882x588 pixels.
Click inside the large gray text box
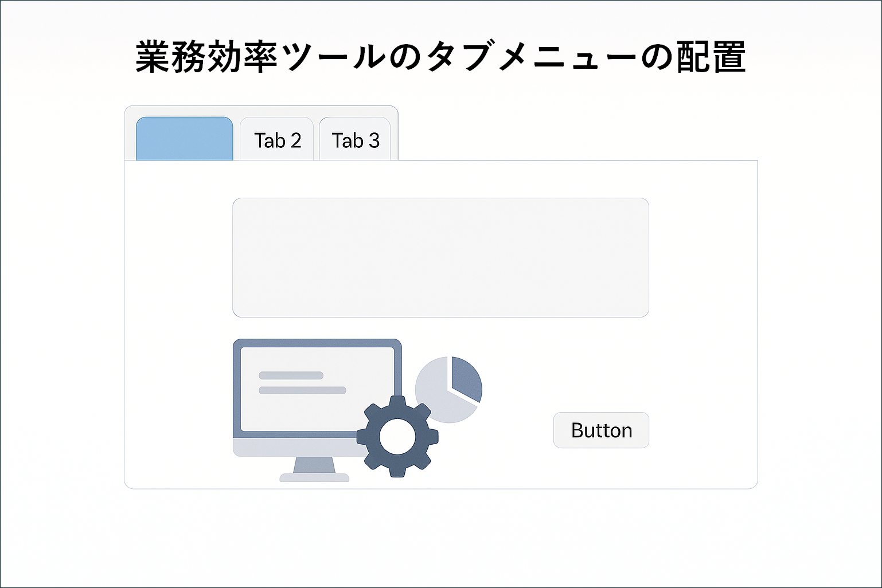[x=440, y=257]
